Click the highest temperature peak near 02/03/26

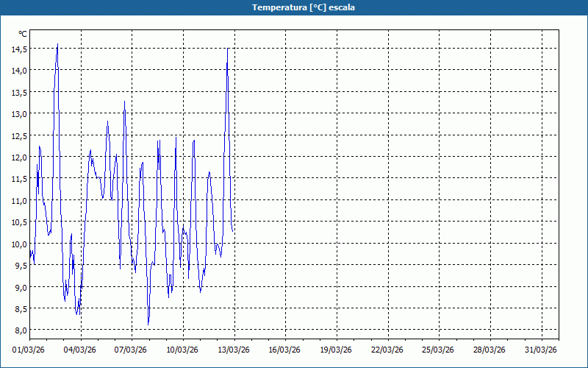tap(57, 44)
